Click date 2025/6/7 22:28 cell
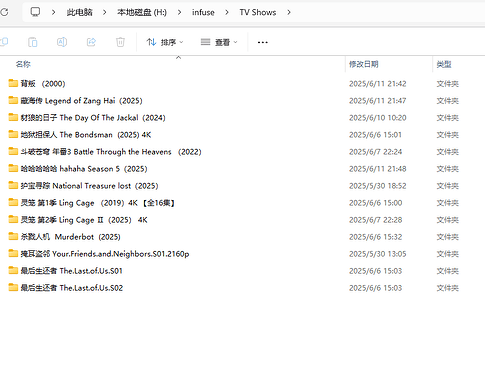This screenshot has width=485, height=375. [x=375, y=220]
